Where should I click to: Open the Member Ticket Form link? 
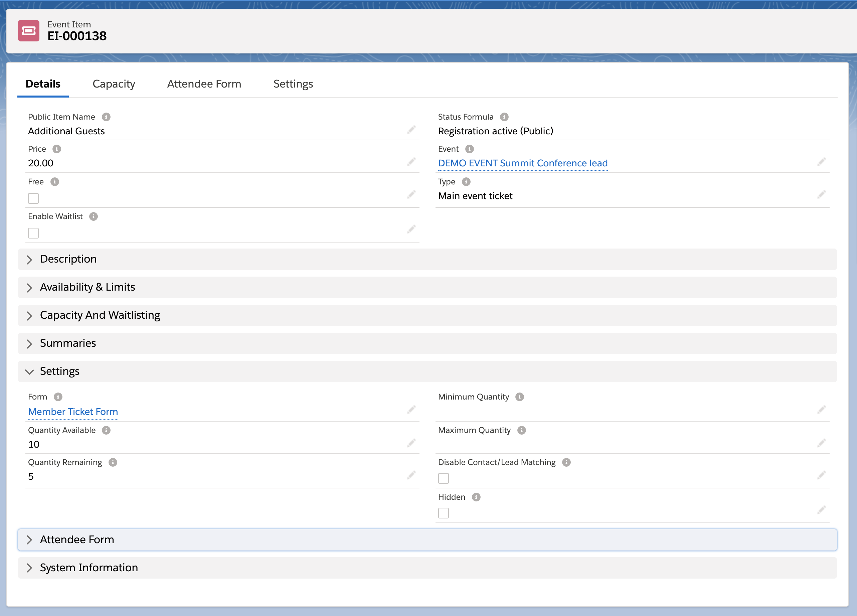pyautogui.click(x=73, y=412)
